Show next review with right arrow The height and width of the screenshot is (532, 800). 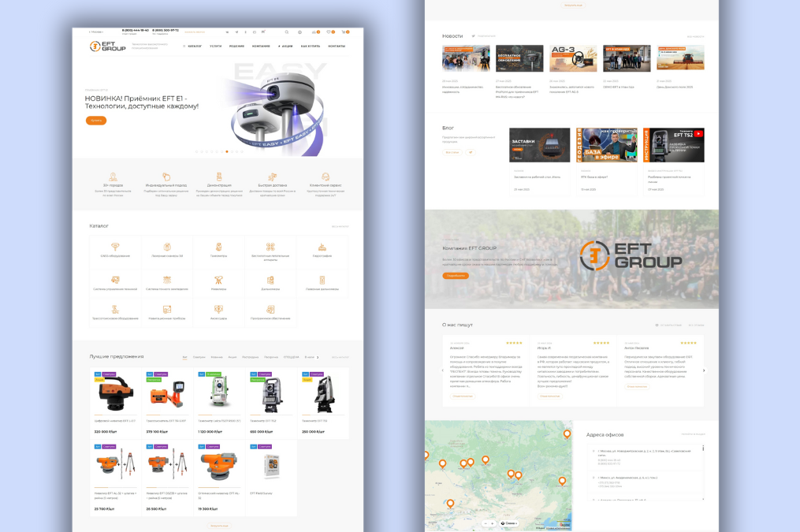(704, 370)
